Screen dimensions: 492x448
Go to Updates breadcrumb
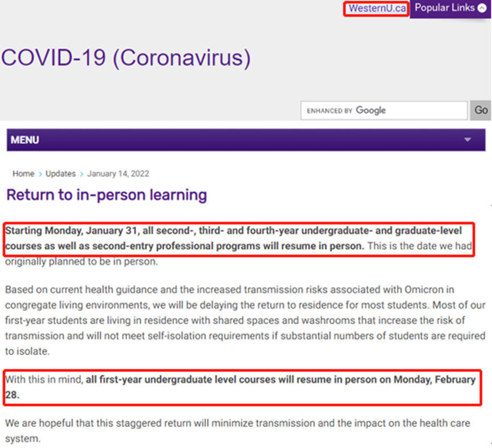[x=60, y=174]
